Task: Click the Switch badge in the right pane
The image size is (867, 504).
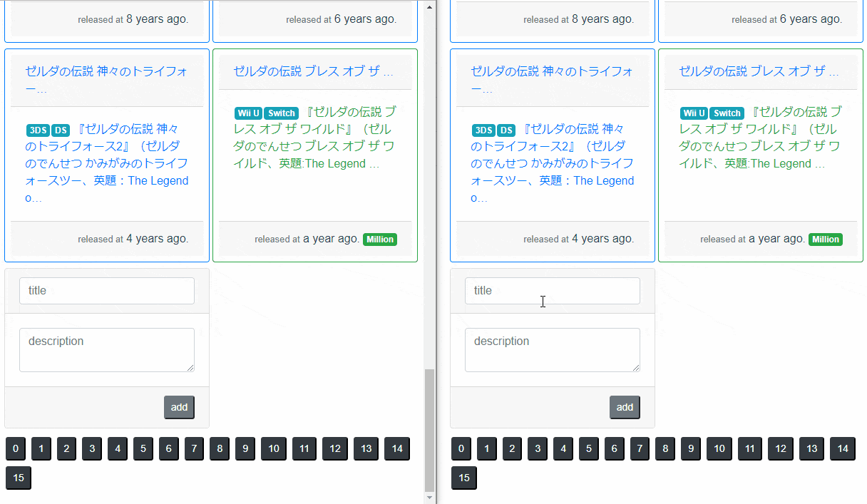Action: click(x=727, y=113)
